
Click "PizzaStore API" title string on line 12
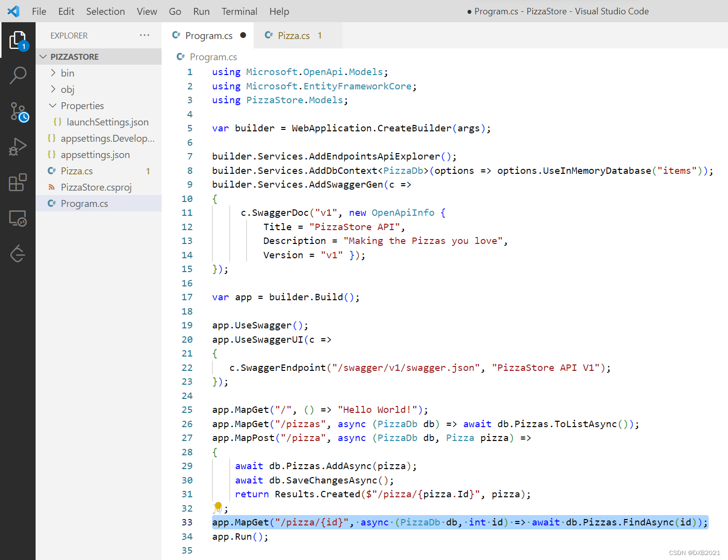click(x=354, y=227)
